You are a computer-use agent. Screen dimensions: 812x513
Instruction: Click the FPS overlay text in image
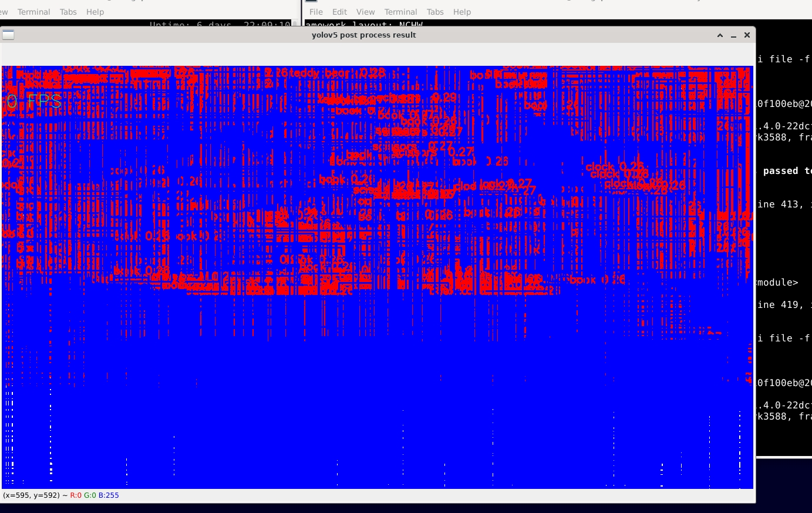coord(34,102)
